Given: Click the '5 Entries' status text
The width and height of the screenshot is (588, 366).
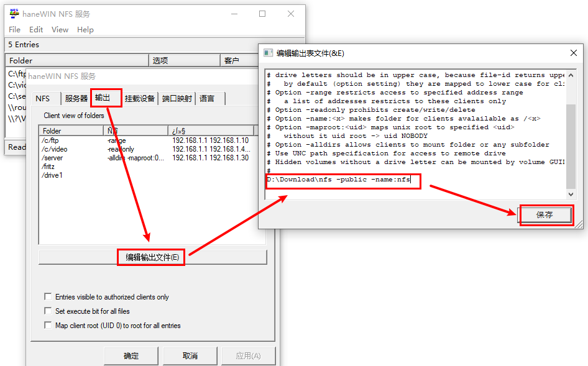Looking at the screenshot, I should (x=24, y=45).
